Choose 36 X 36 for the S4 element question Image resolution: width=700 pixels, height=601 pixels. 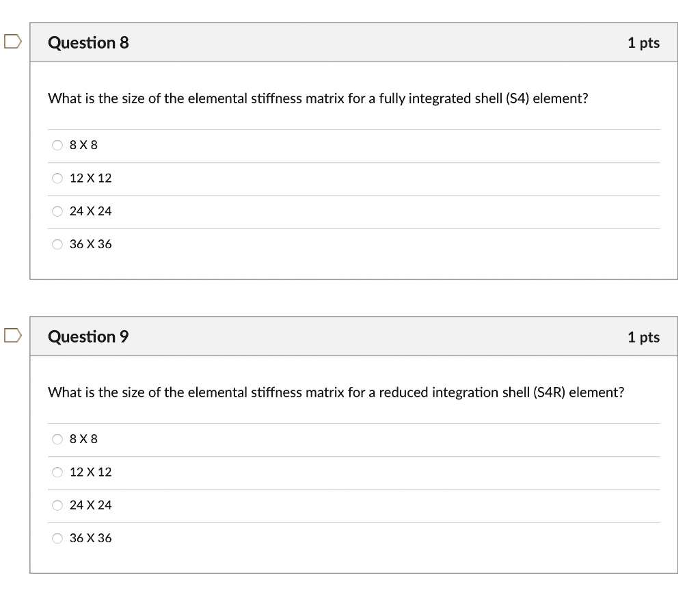coord(57,244)
